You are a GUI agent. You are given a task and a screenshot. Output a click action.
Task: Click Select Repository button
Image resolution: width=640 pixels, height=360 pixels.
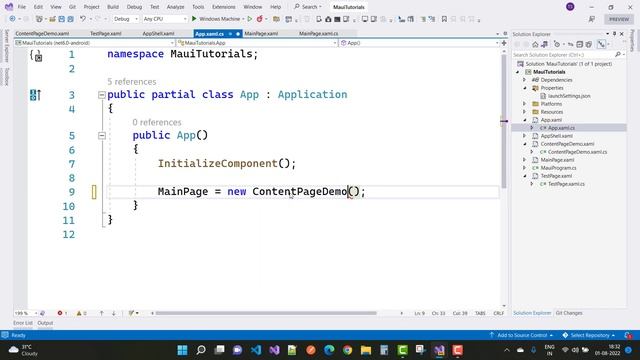click(x=589, y=335)
